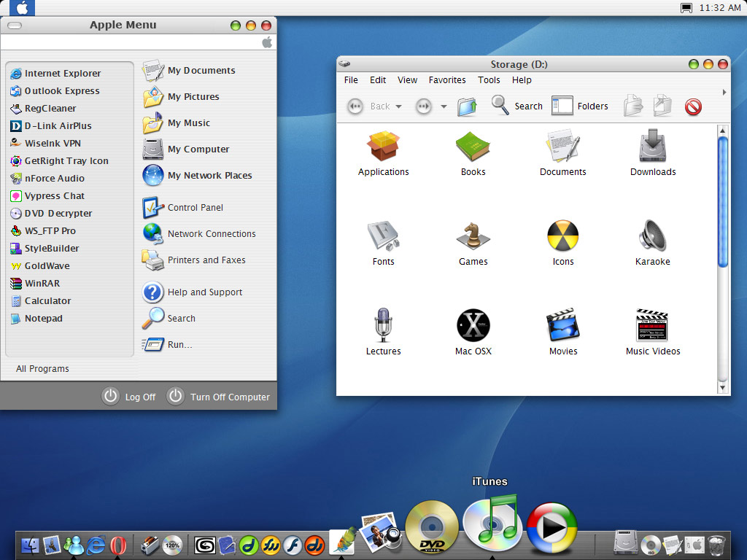Launch Internet Explorer from Apple Menu
747x560 pixels.
coord(55,74)
